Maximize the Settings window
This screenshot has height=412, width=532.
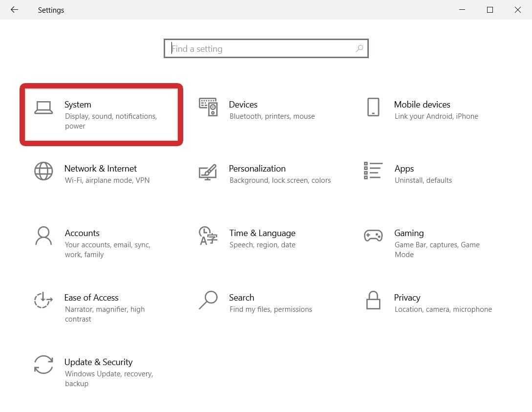tap(490, 10)
